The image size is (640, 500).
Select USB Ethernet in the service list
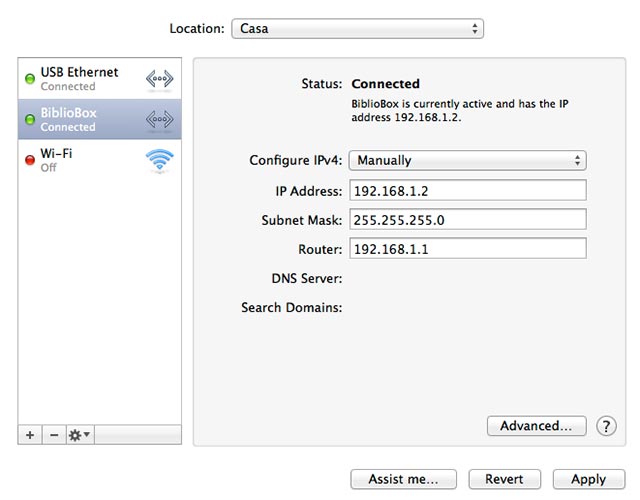click(79, 79)
